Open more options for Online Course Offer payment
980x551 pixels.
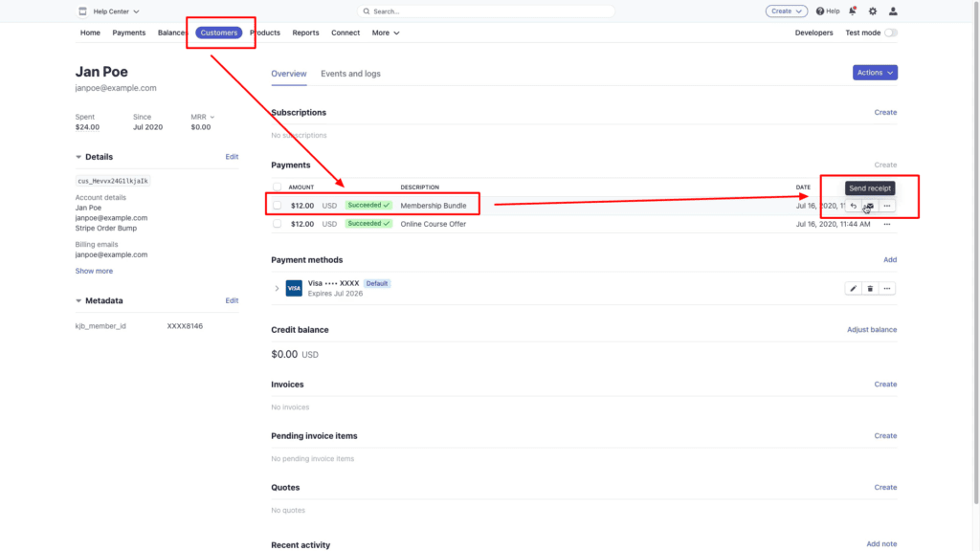pyautogui.click(x=887, y=224)
